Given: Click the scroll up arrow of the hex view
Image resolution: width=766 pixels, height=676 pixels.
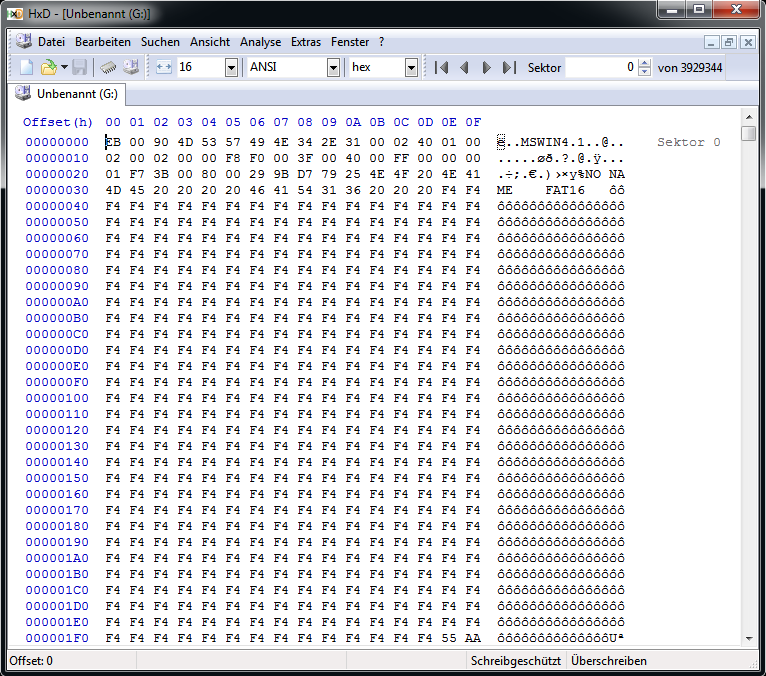Looking at the screenshot, I should click(748, 117).
